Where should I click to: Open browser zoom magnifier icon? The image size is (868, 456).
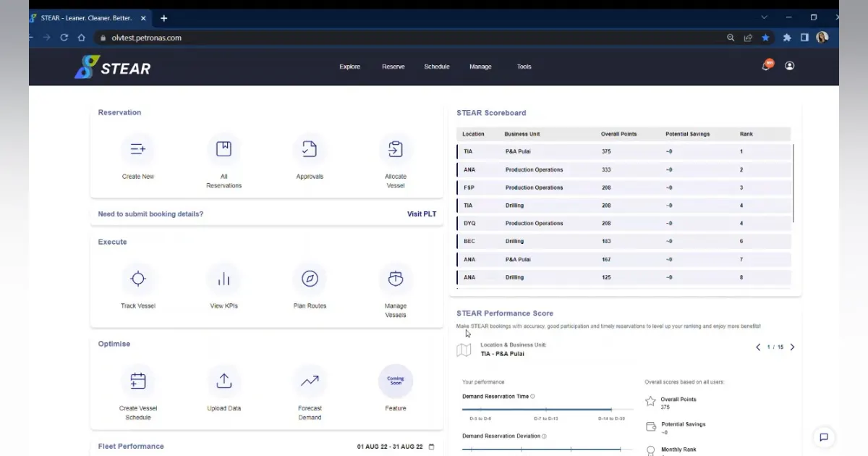point(731,38)
